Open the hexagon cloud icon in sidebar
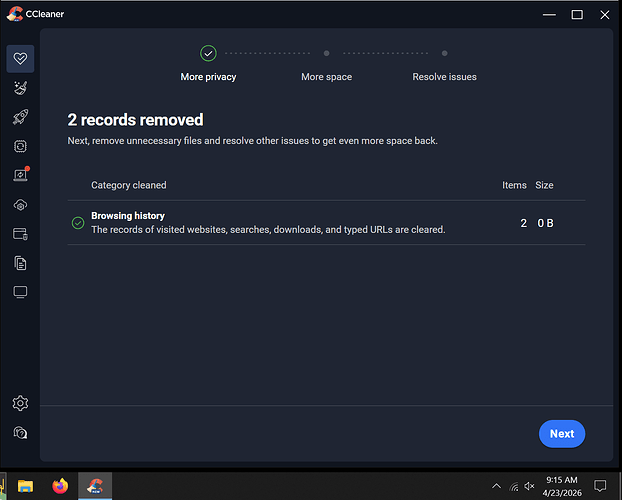622x500 pixels. (20, 205)
